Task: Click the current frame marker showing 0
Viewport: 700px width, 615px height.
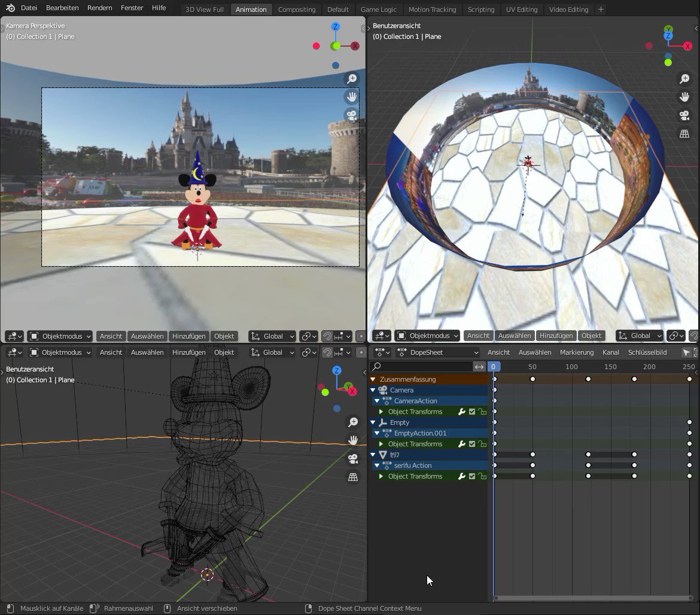Action: pos(494,367)
